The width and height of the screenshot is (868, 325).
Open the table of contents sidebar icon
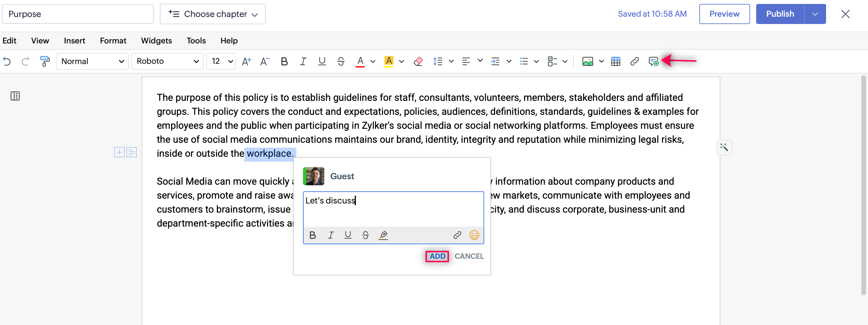(15, 96)
